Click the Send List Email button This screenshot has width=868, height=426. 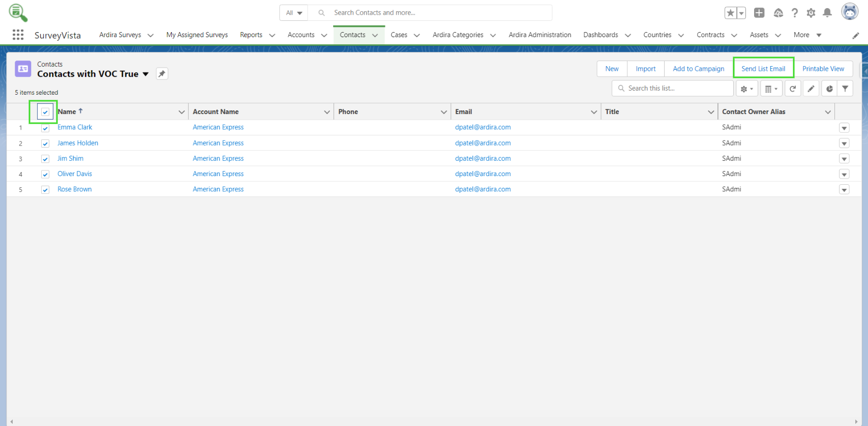pos(763,69)
